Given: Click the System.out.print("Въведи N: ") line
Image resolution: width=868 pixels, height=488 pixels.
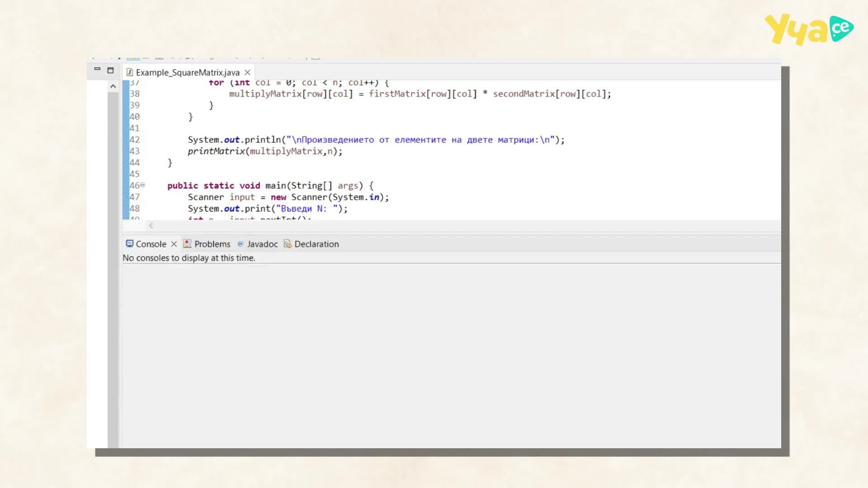Looking at the screenshot, I should [x=268, y=209].
